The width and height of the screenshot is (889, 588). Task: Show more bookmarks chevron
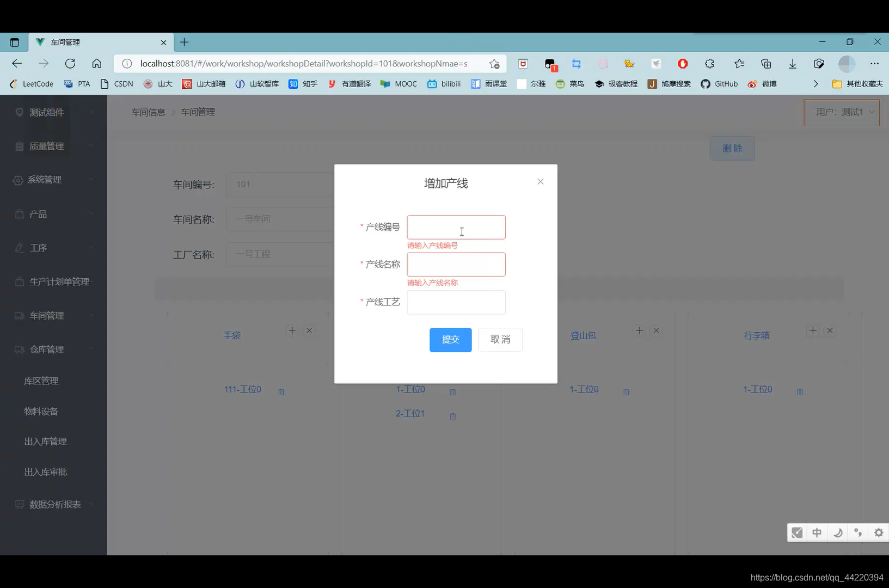(816, 84)
